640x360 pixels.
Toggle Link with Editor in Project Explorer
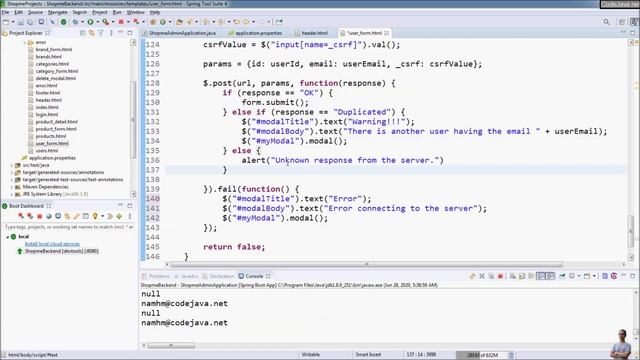[91, 33]
